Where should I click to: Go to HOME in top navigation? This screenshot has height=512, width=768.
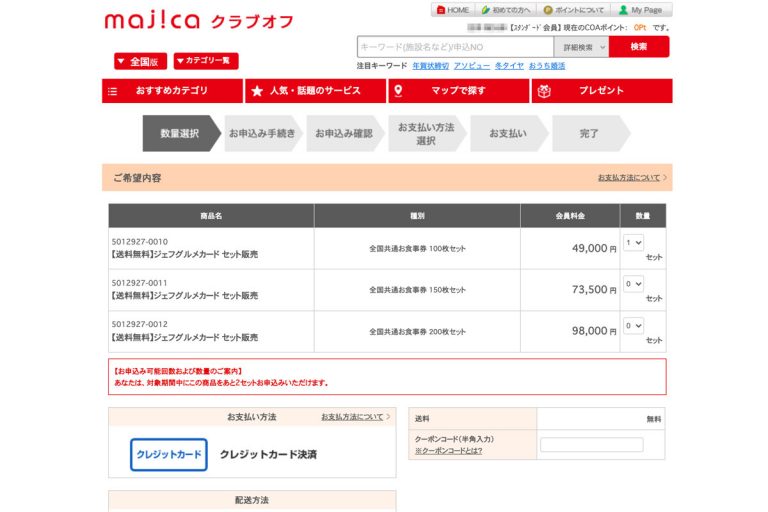(x=453, y=10)
